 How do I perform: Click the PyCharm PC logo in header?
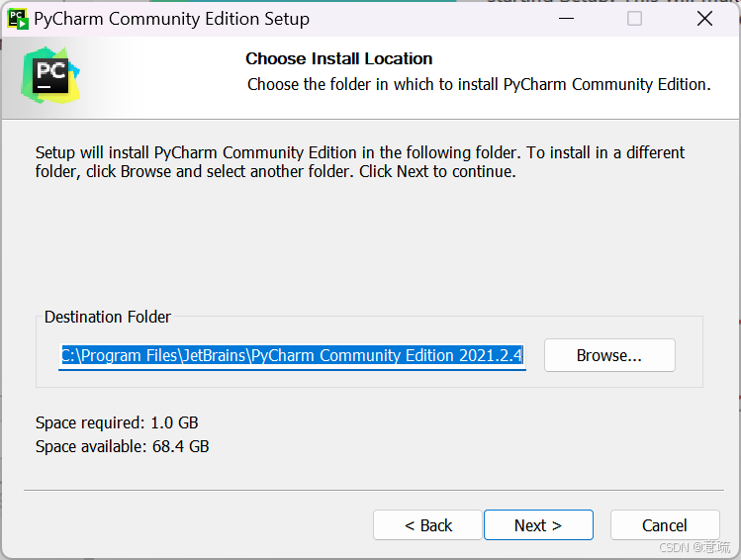point(50,75)
